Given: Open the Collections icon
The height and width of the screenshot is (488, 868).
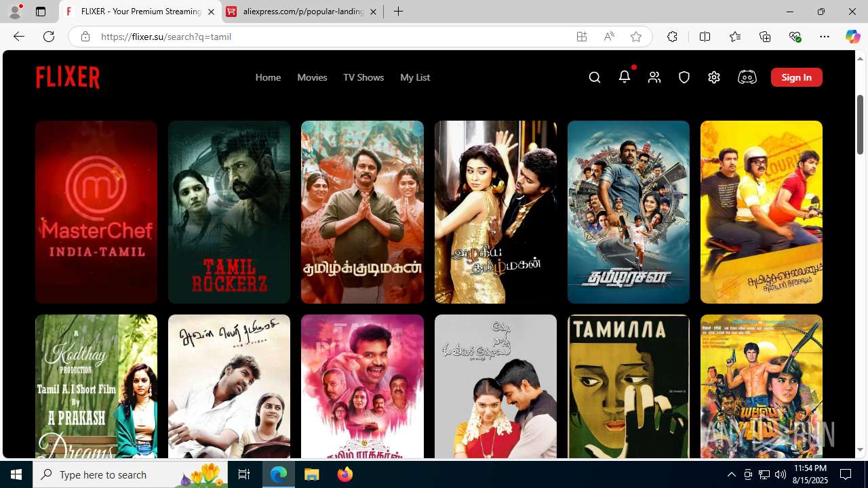Looking at the screenshot, I should point(765,37).
